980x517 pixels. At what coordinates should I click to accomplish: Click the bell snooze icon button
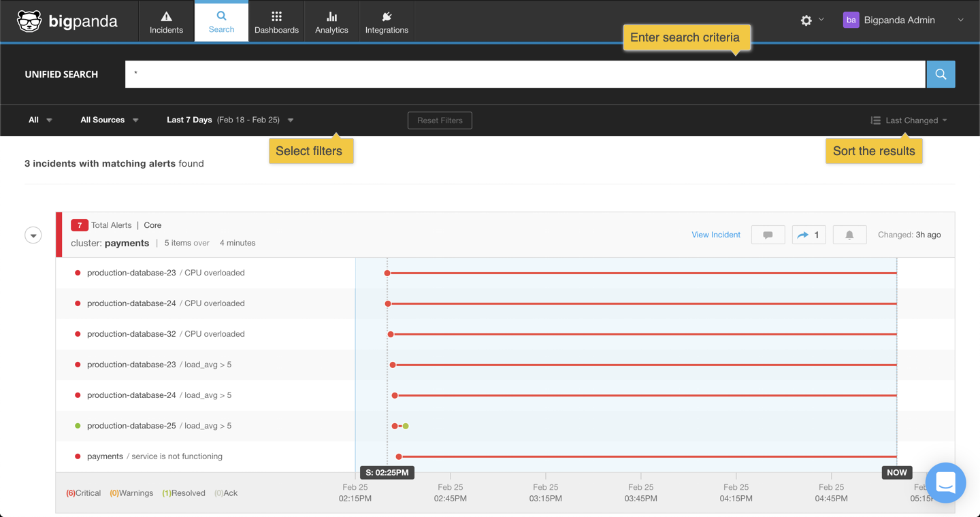pos(849,235)
